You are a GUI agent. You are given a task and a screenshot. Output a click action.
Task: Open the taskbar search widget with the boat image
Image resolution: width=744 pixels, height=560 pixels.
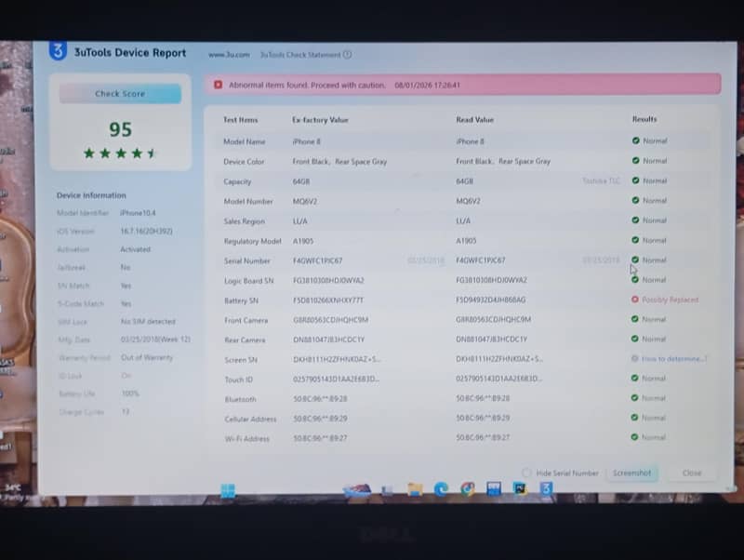[x=357, y=489]
